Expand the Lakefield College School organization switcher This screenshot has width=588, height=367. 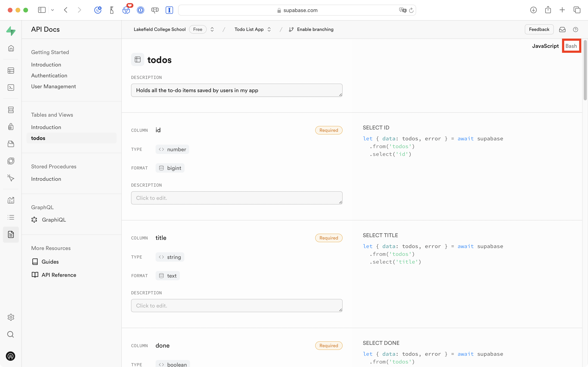click(212, 29)
